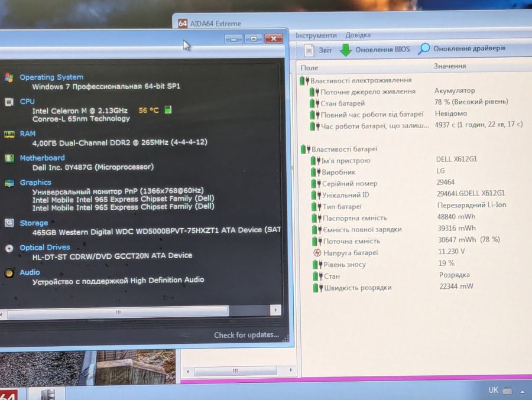Click the Оновлення драйверів button label
The width and height of the screenshot is (532, 400).
coord(469,48)
